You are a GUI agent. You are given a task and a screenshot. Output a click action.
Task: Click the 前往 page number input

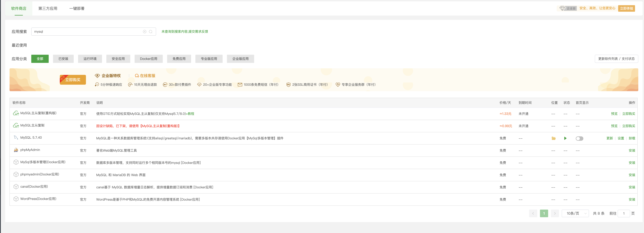[623, 214]
